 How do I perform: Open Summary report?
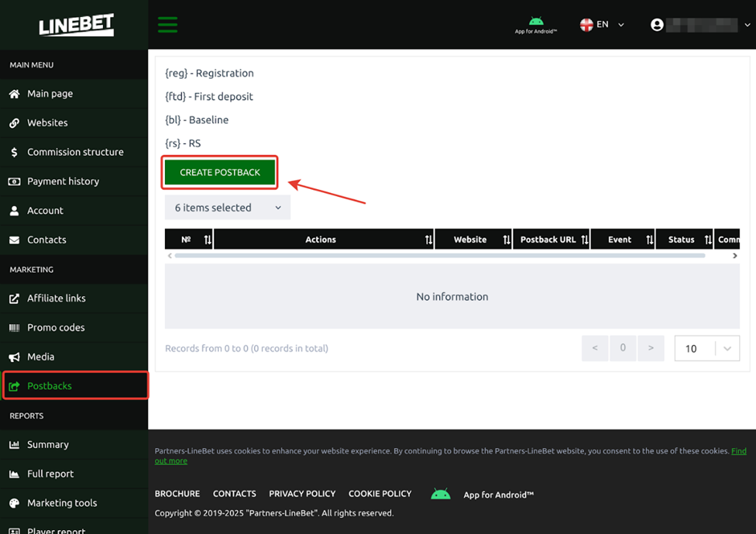74,445
